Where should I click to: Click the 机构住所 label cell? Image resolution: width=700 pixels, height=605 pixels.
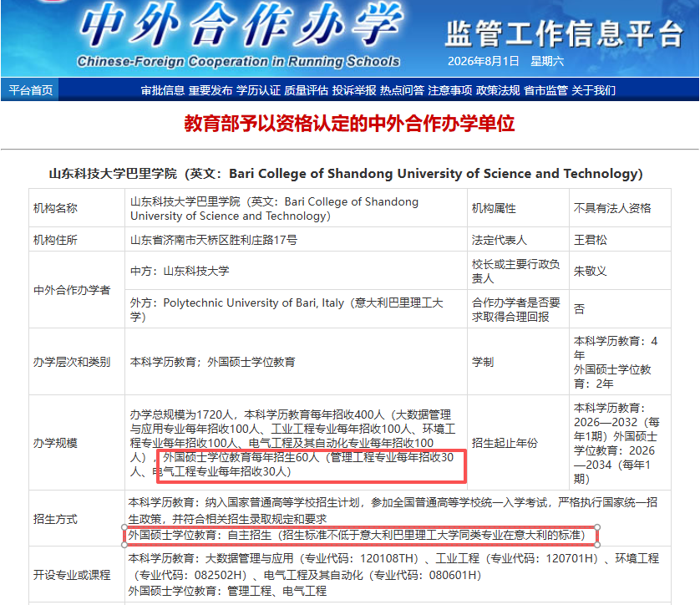pos(77,239)
